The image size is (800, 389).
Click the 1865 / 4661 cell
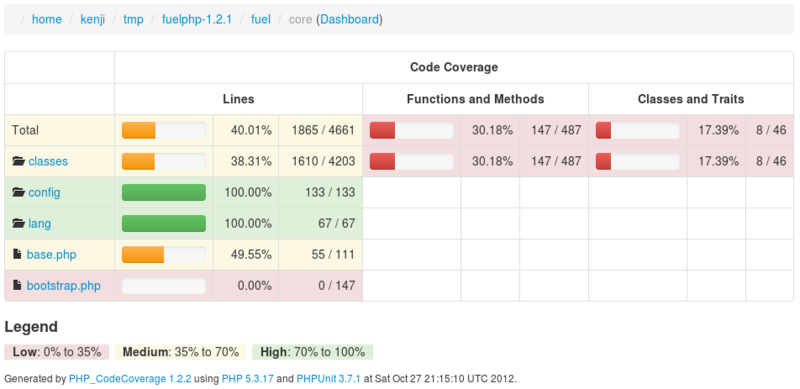pos(320,130)
